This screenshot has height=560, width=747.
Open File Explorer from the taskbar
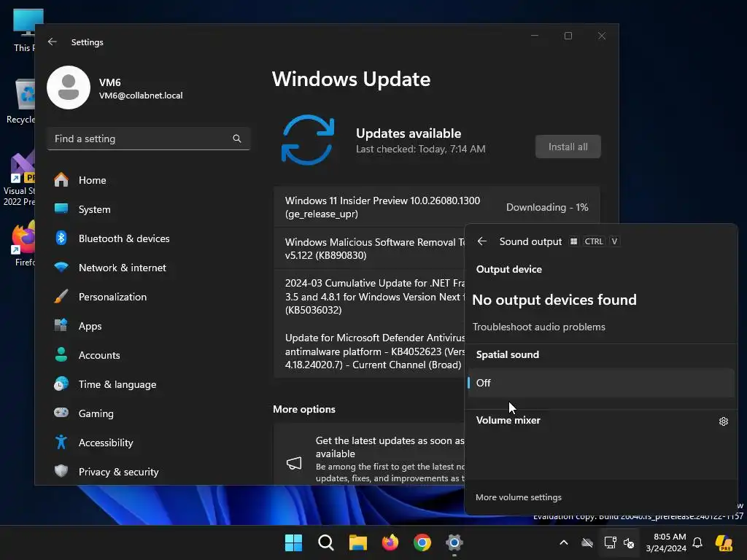click(x=357, y=542)
